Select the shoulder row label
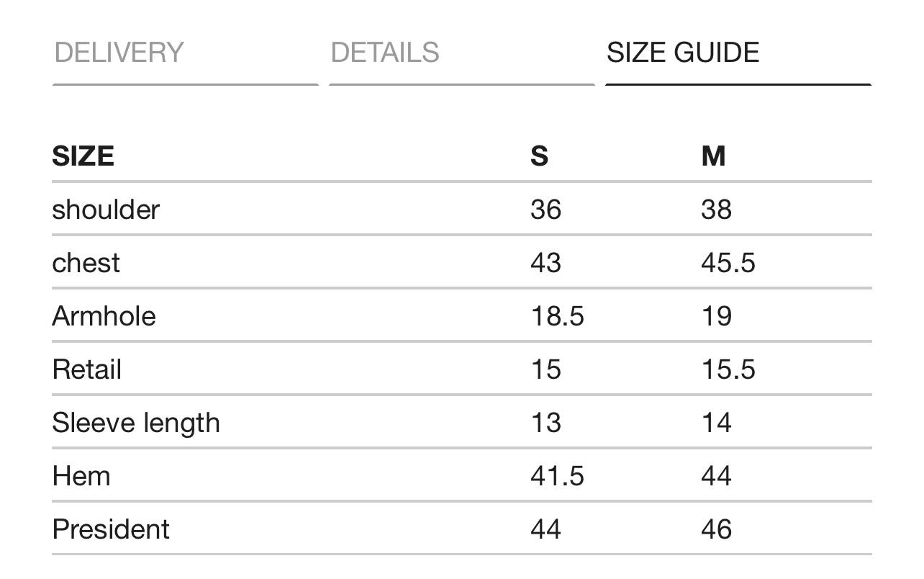This screenshot has height=579, width=924. (x=106, y=210)
